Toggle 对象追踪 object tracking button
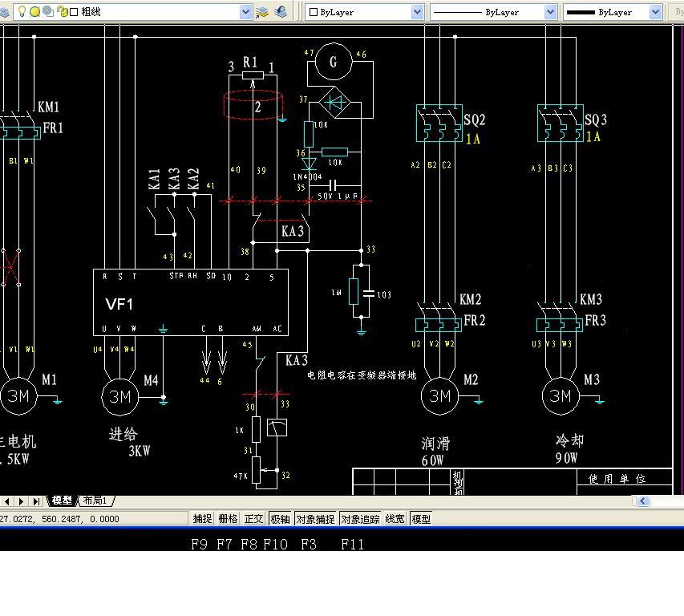The image size is (684, 616). click(360, 519)
